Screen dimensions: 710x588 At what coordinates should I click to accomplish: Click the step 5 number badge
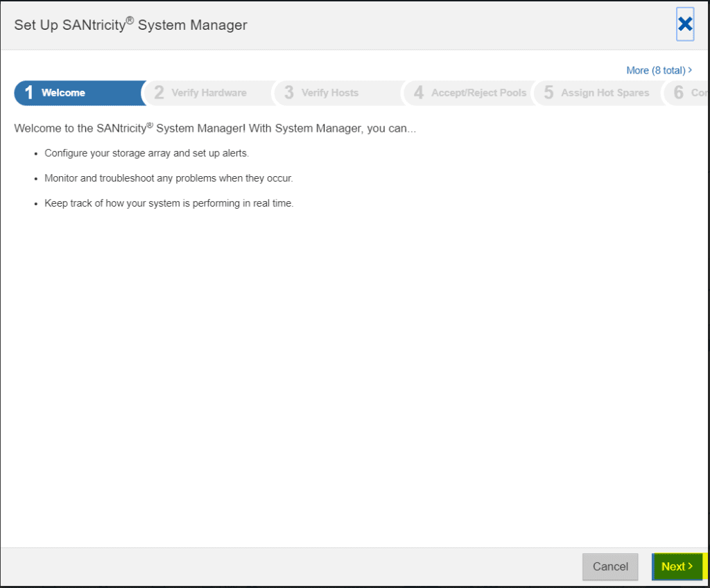click(548, 92)
